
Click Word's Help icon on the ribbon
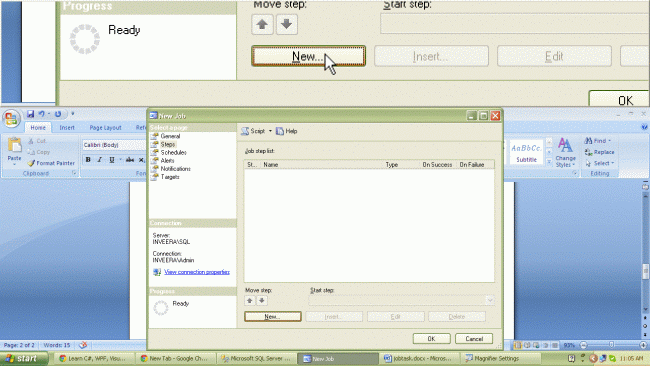pyautogui.click(x=644, y=127)
